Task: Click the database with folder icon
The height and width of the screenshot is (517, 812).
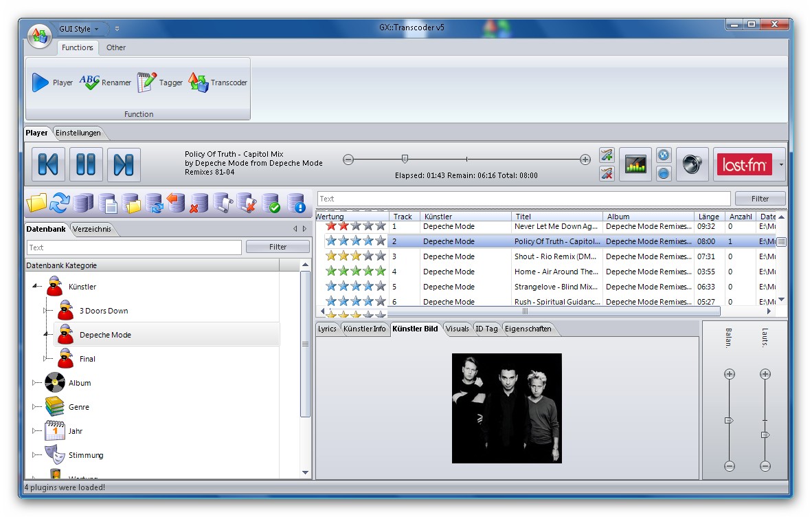Action: click(x=131, y=203)
